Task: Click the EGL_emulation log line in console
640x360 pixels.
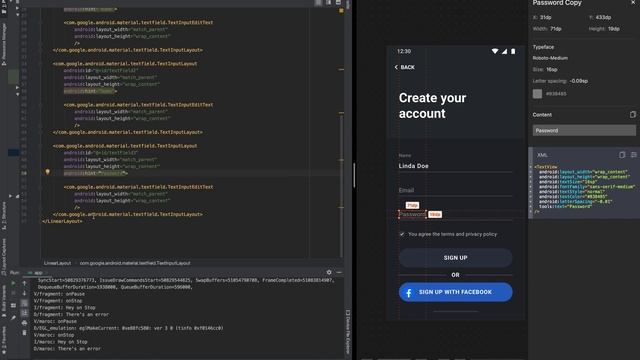Action: pos(129,328)
